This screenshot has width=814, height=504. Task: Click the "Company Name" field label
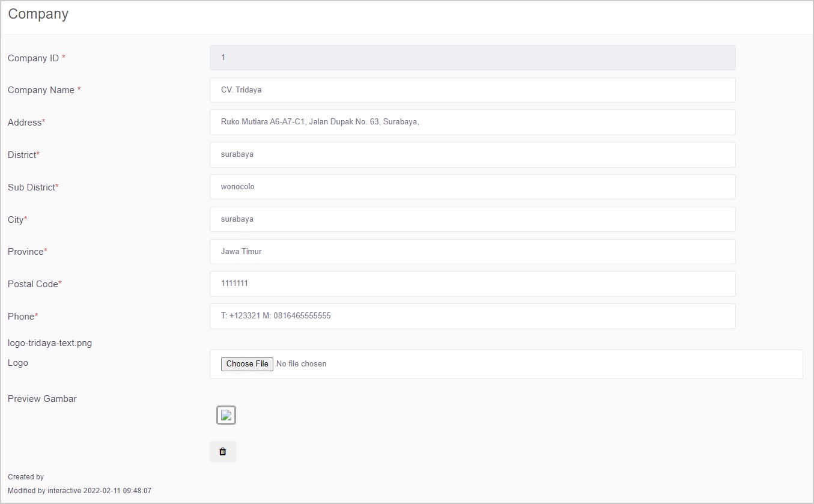pyautogui.click(x=41, y=90)
